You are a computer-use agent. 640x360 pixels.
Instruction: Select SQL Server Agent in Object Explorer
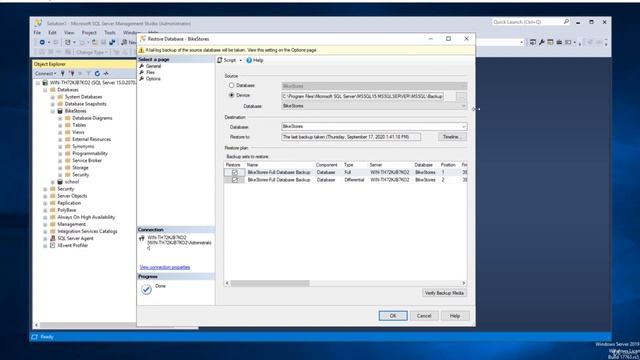tap(75, 238)
